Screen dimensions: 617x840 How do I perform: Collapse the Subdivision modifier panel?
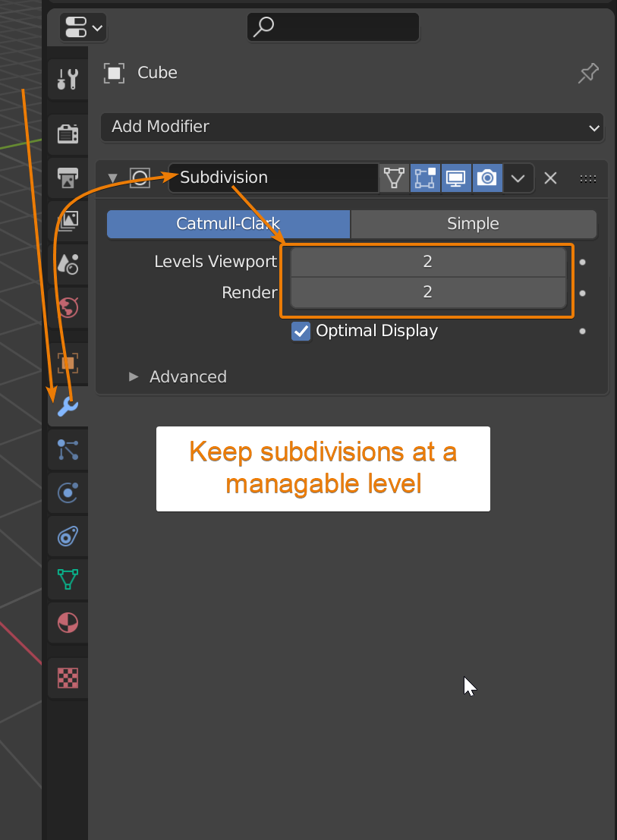[113, 178]
